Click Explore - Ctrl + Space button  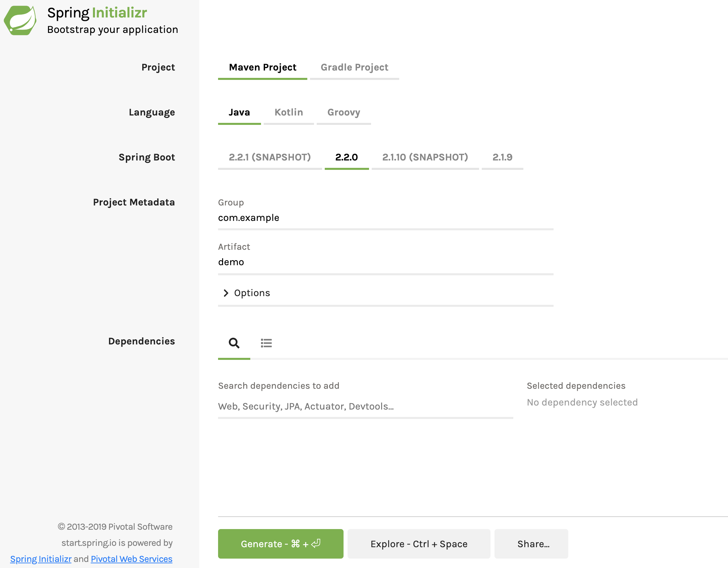[x=419, y=544]
